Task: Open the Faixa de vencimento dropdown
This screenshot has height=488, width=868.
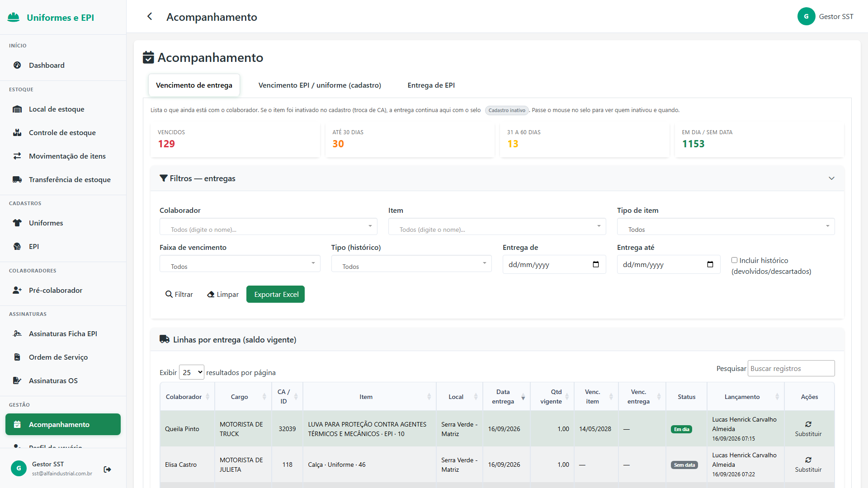Action: 240,263
